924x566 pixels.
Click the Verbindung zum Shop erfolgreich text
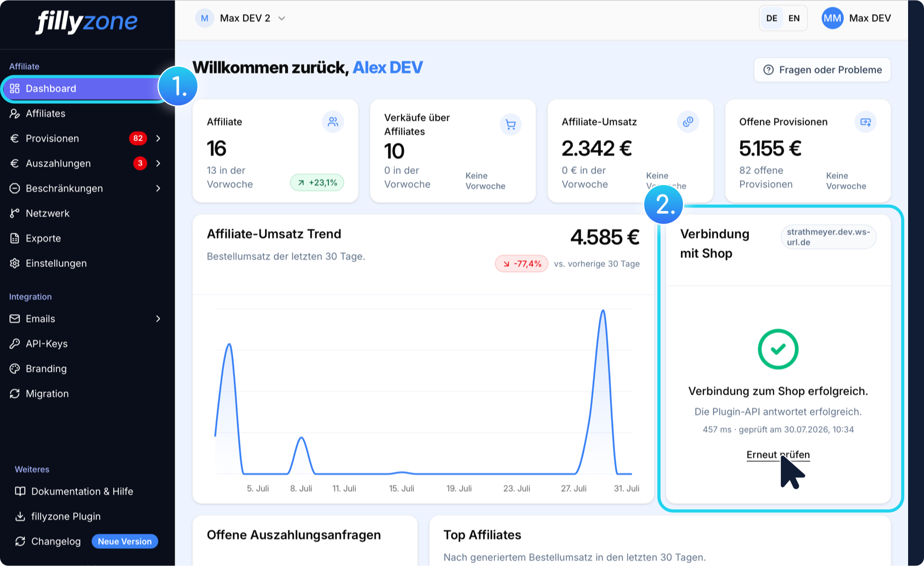click(778, 391)
